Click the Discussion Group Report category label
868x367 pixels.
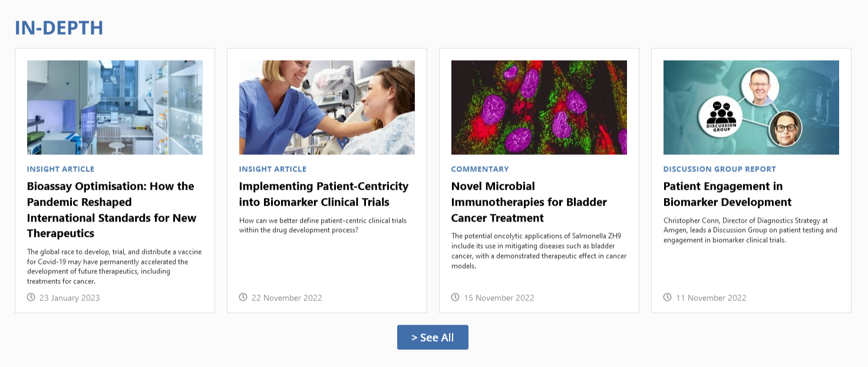tap(720, 169)
